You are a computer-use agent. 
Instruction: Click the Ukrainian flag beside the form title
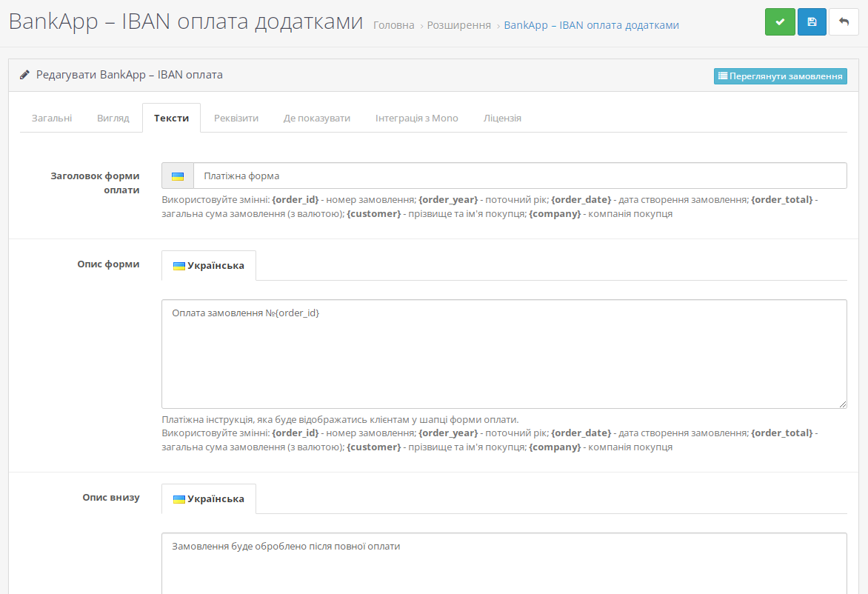click(178, 176)
